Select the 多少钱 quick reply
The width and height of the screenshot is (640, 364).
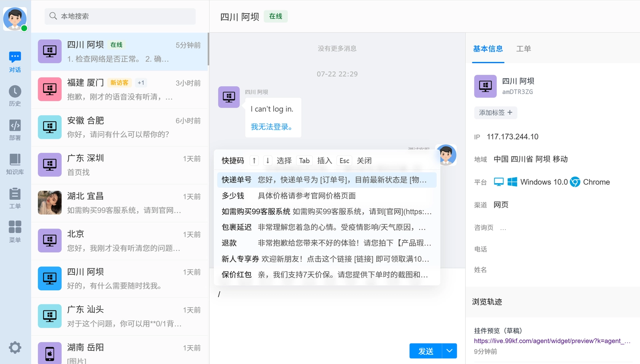pos(326,196)
